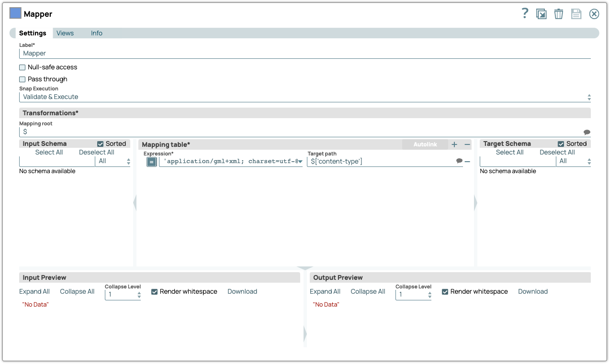Deselect All in the Target Schema
609x364 pixels.
pos(557,152)
